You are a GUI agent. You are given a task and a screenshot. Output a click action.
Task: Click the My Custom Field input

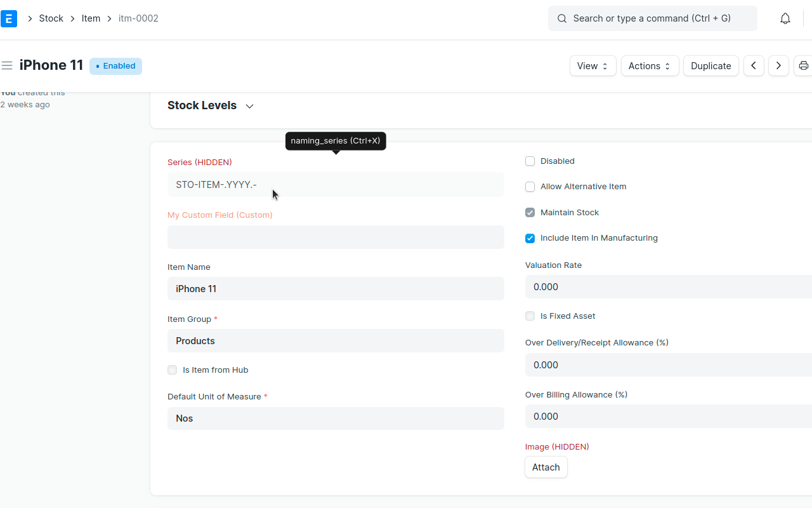(336, 237)
